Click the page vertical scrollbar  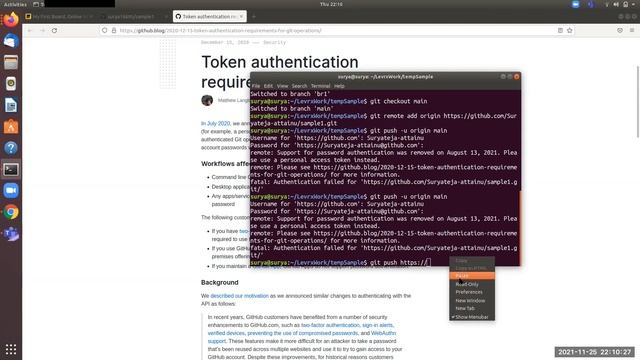point(638,101)
